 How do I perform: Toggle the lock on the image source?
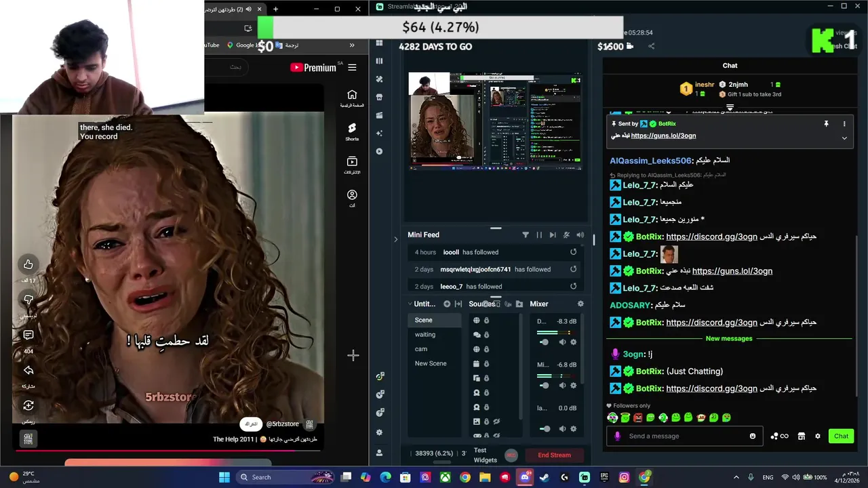(x=486, y=422)
